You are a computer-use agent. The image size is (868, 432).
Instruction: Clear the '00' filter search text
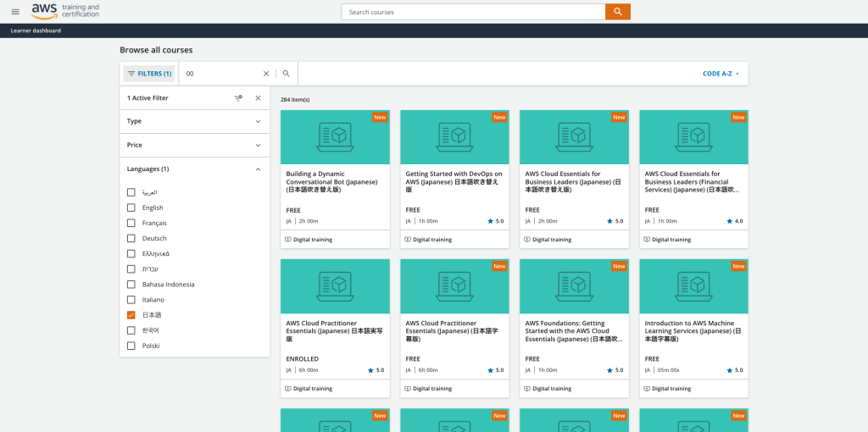coord(266,74)
